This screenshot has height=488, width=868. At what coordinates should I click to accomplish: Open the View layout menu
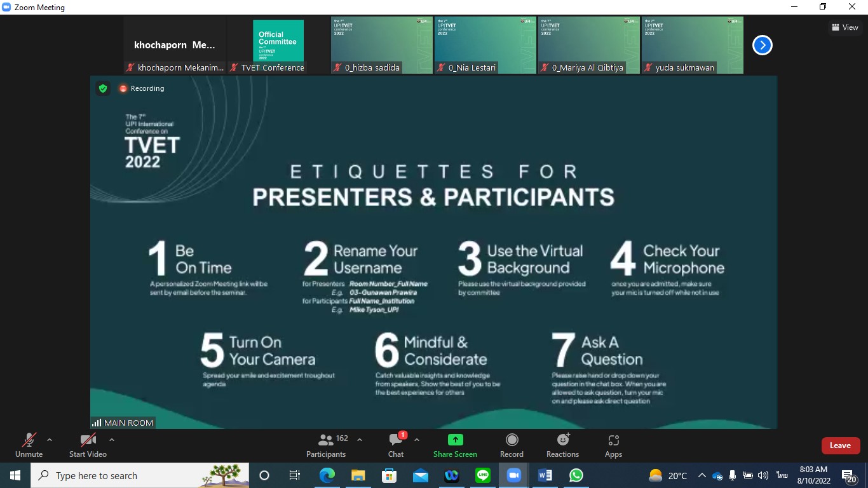coord(844,27)
